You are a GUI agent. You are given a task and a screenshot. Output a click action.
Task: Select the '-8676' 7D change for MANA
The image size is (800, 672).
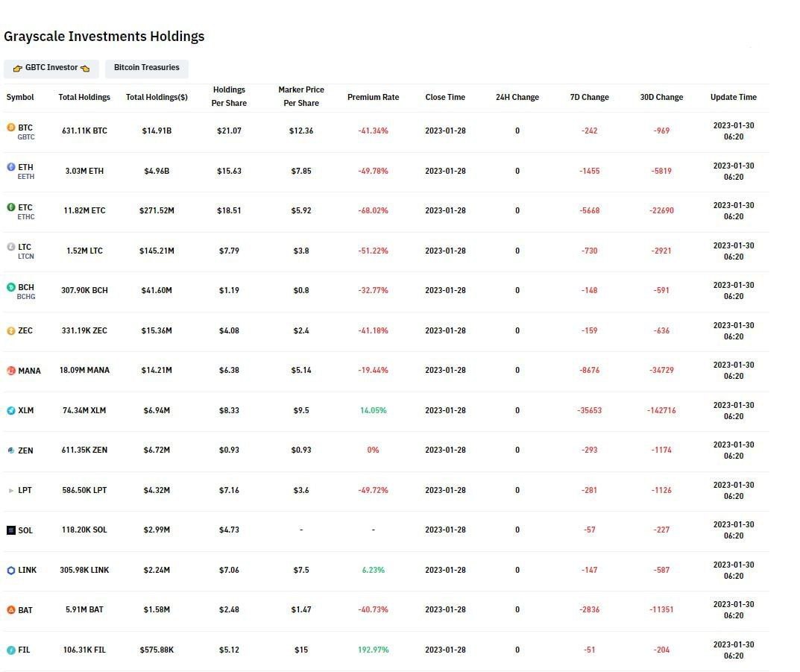pyautogui.click(x=589, y=370)
